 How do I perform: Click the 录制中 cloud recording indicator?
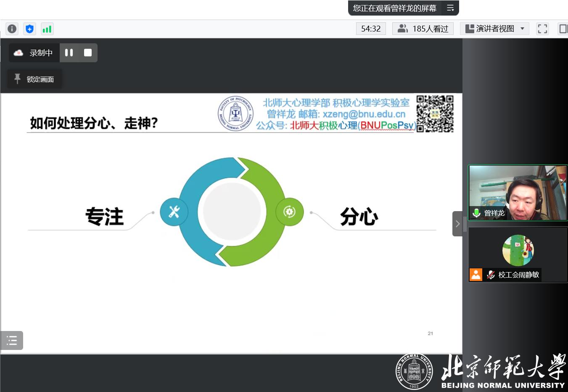34,53
